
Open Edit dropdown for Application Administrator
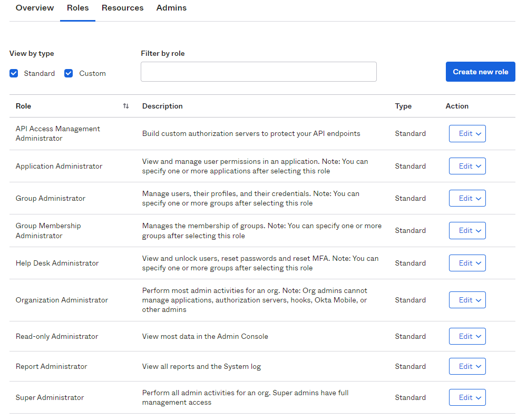coord(467,166)
